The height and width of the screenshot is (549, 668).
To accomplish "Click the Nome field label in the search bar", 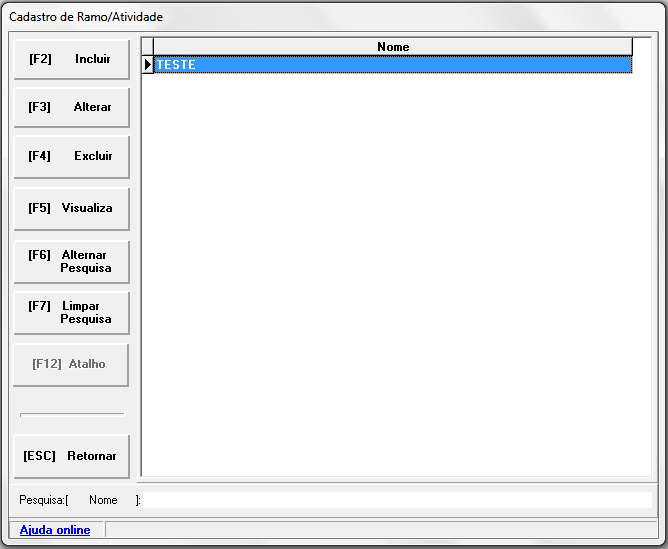I will (x=103, y=500).
